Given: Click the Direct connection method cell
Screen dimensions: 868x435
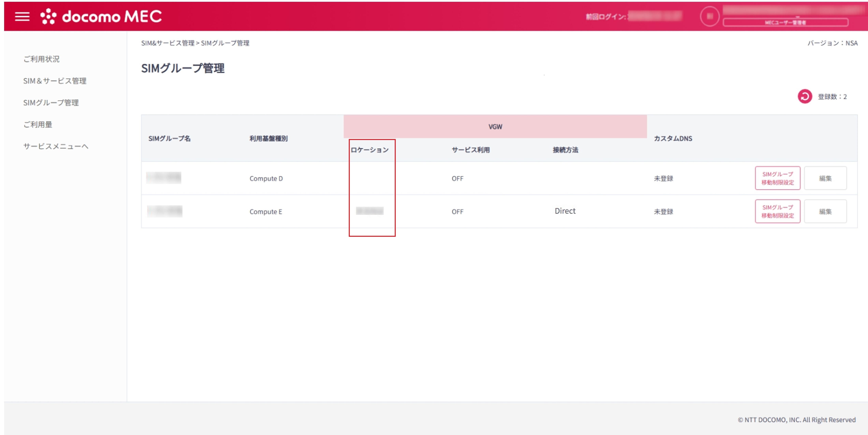Looking at the screenshot, I should (x=565, y=211).
